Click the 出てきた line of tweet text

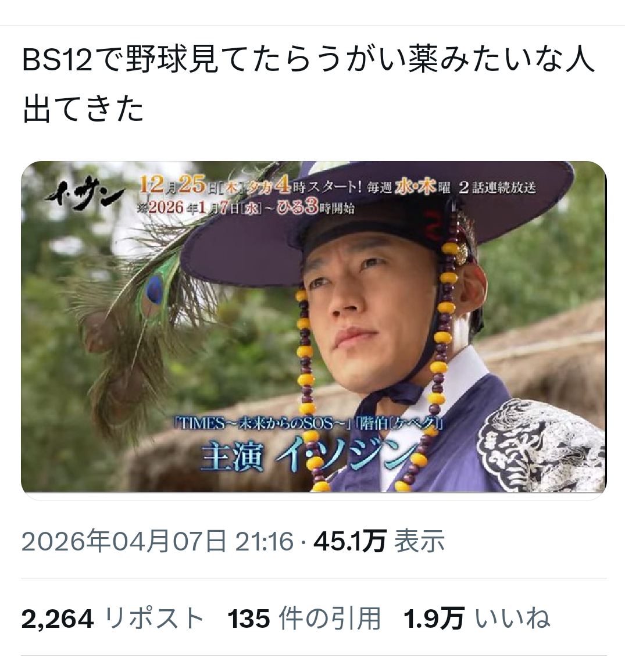tap(83, 108)
